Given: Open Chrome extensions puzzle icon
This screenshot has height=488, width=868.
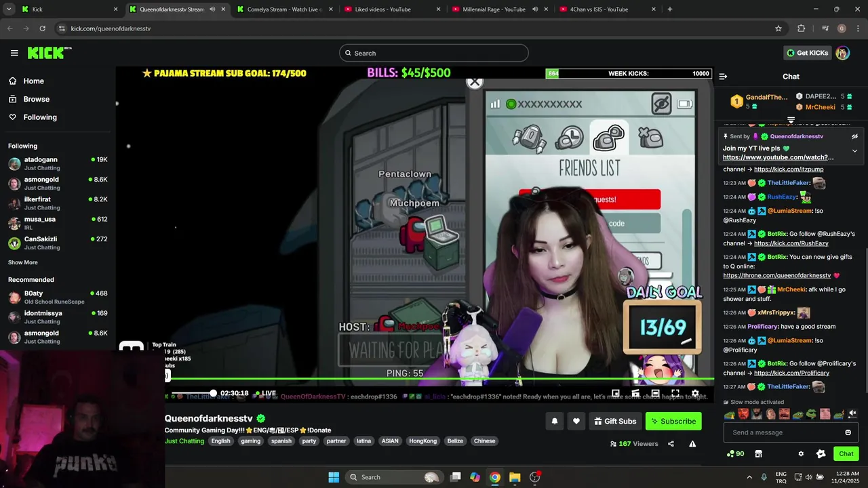Looking at the screenshot, I should [802, 28].
